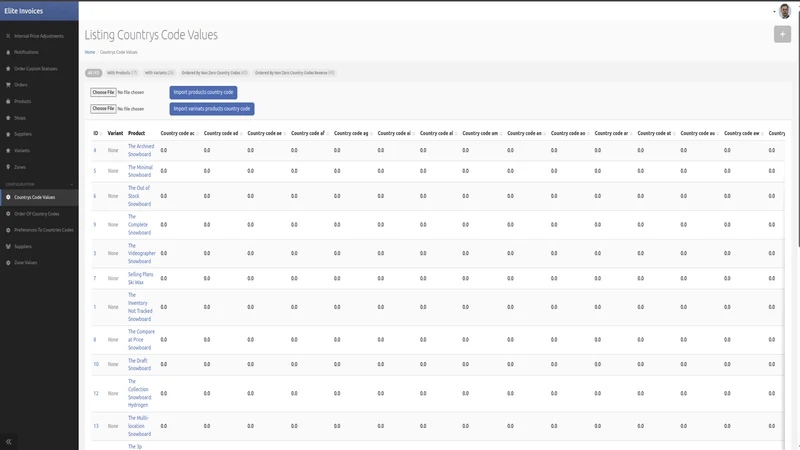Select the With Variants filter tab

pyautogui.click(x=159, y=73)
